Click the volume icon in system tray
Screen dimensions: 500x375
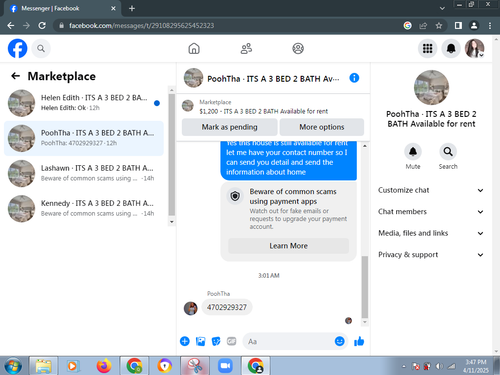click(x=439, y=366)
